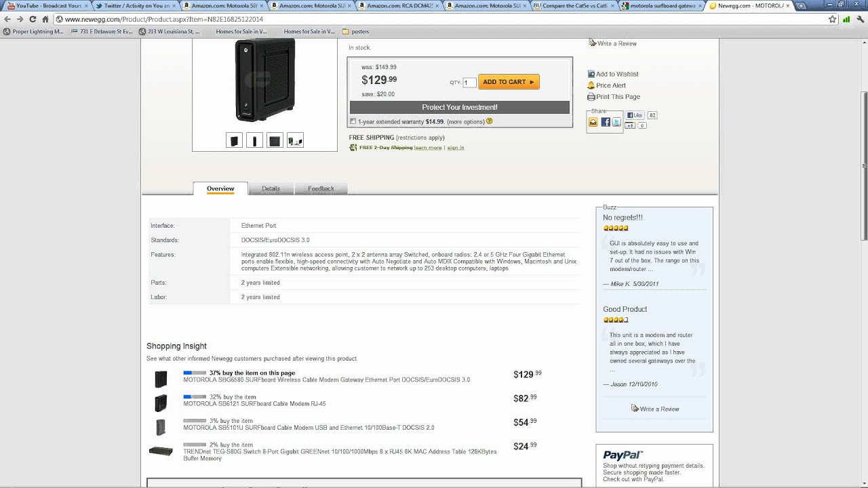Image resolution: width=868 pixels, height=488 pixels.
Task: Share product on Facebook icon
Action: [x=606, y=123]
